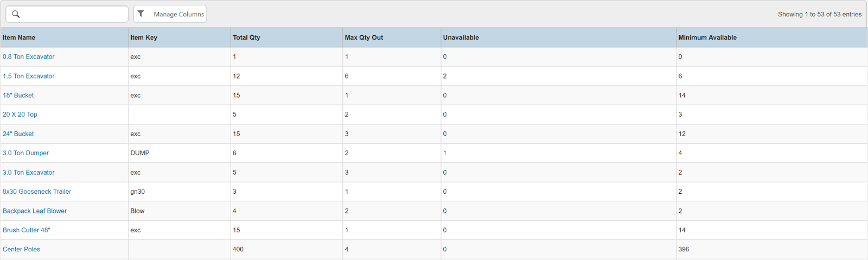Click into the search input field
The height and width of the screenshot is (260, 868).
pyautogui.click(x=73, y=14)
